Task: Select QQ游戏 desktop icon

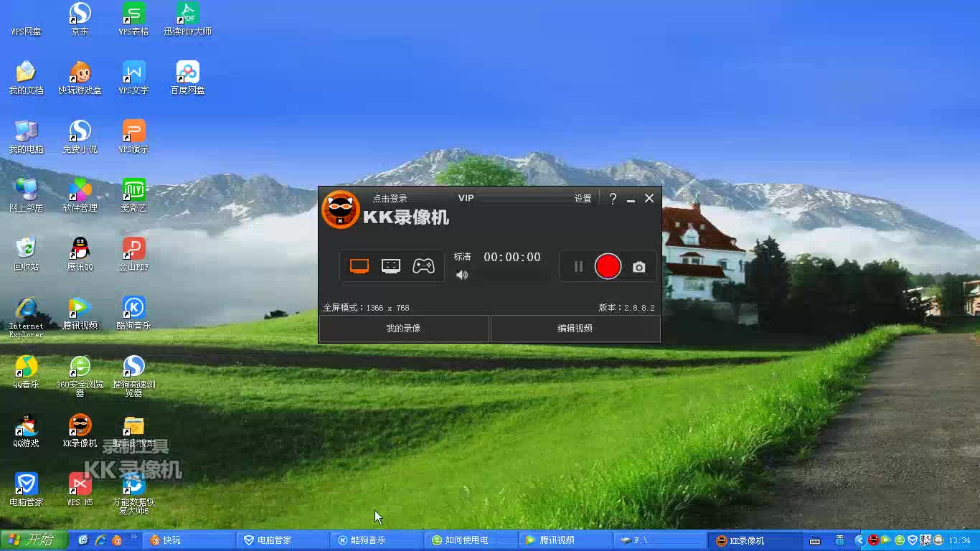Action: click(x=26, y=431)
